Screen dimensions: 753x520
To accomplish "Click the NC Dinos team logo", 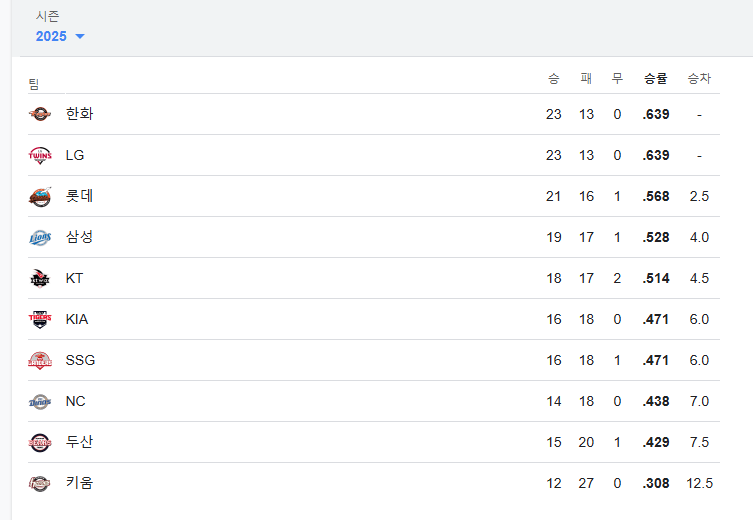I will tap(39, 401).
